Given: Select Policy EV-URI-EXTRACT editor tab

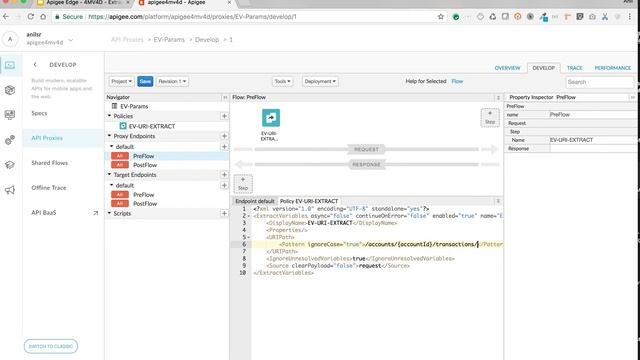Looking at the screenshot, I should pyautogui.click(x=309, y=201).
